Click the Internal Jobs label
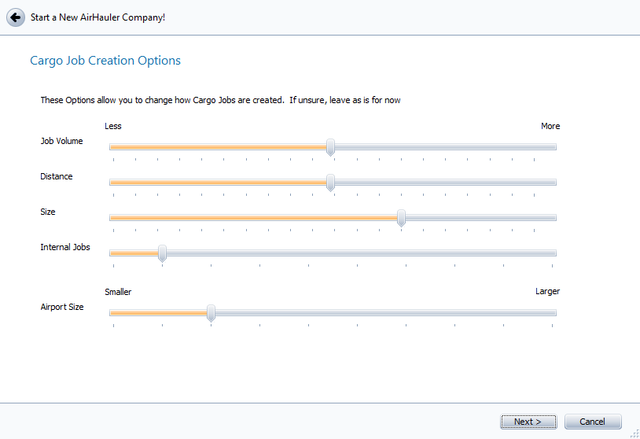 [65, 247]
